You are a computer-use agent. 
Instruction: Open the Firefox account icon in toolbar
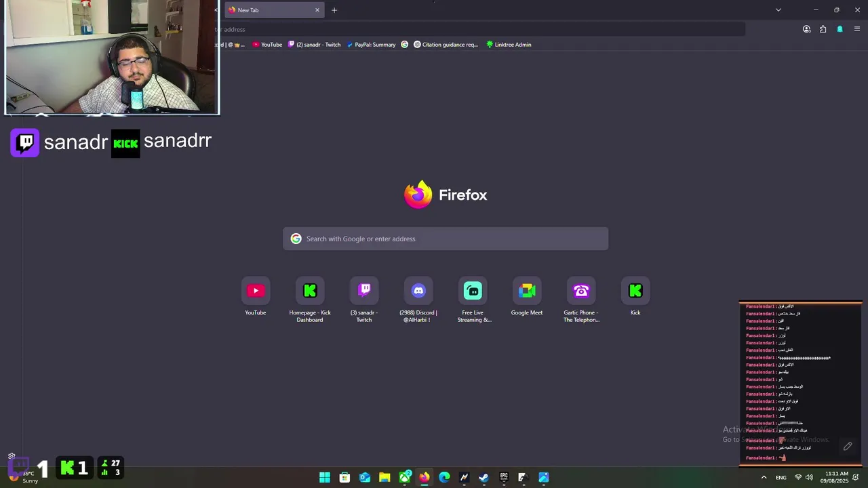click(x=806, y=29)
